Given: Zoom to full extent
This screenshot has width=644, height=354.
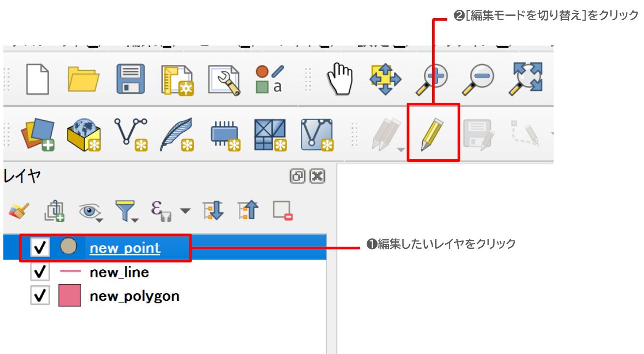Looking at the screenshot, I should pos(526,79).
